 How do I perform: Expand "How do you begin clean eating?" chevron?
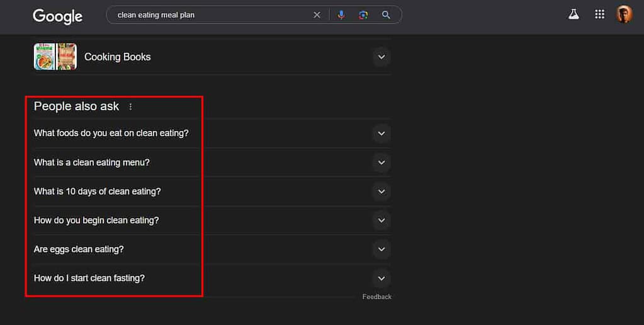tap(381, 220)
